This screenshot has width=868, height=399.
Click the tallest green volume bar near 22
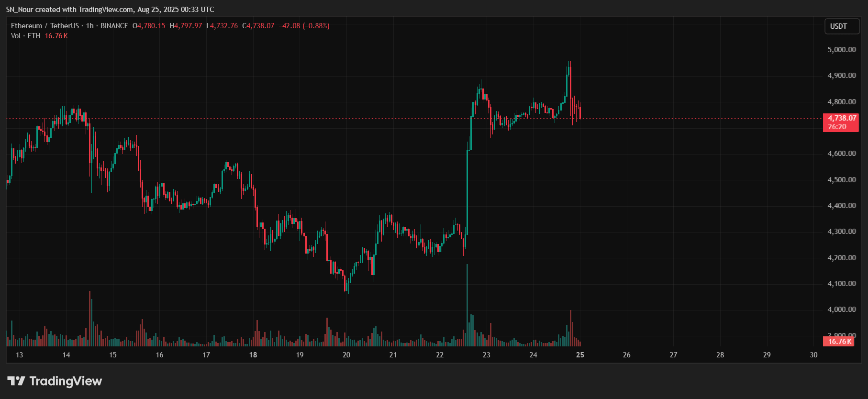[467, 305]
